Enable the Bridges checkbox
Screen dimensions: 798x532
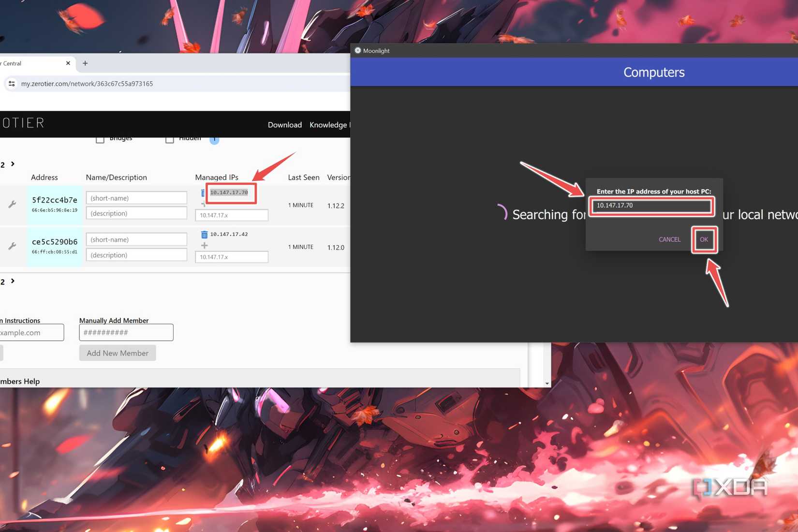point(100,139)
